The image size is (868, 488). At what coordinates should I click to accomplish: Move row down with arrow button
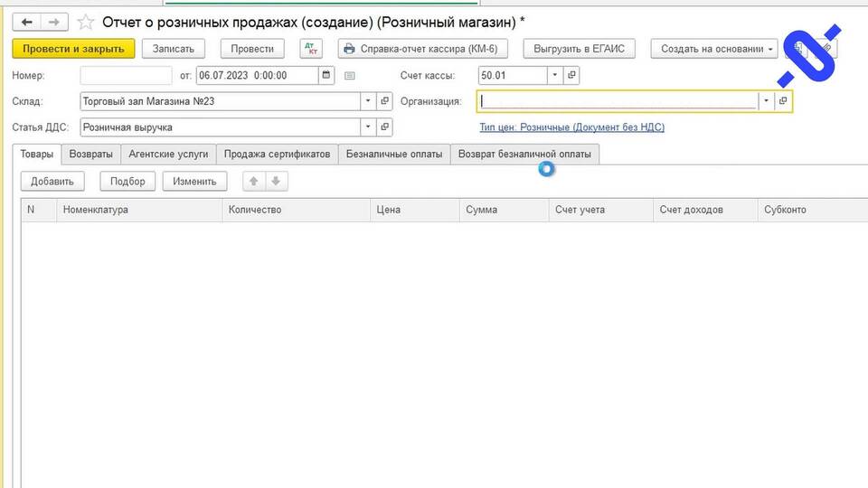276,182
